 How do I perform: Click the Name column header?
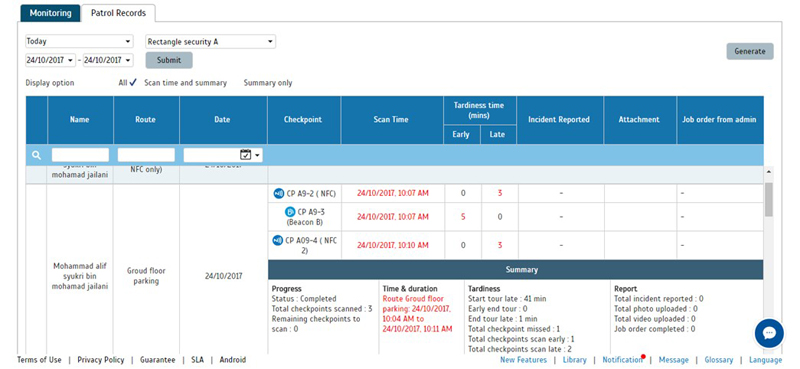coord(80,120)
